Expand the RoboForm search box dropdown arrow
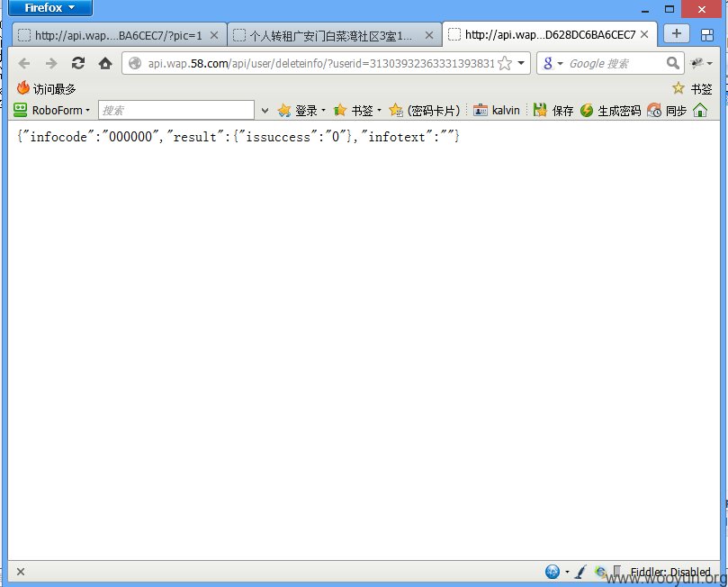The width and height of the screenshot is (728, 587). point(265,111)
